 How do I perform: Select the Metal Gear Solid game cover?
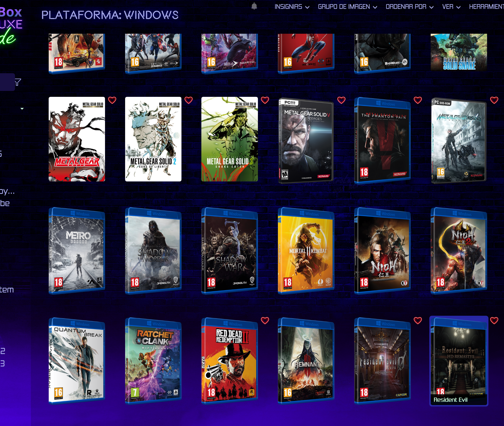click(x=77, y=139)
